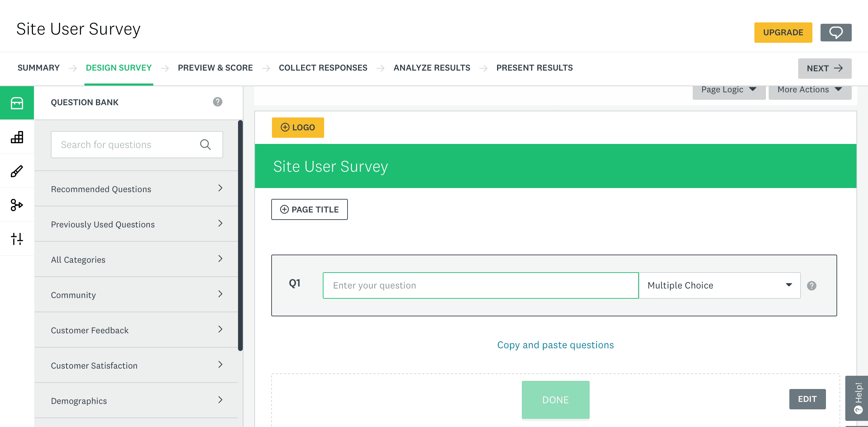Open the Themes paintbrush sidebar icon
Screen dimensions: 868x427
(17, 171)
